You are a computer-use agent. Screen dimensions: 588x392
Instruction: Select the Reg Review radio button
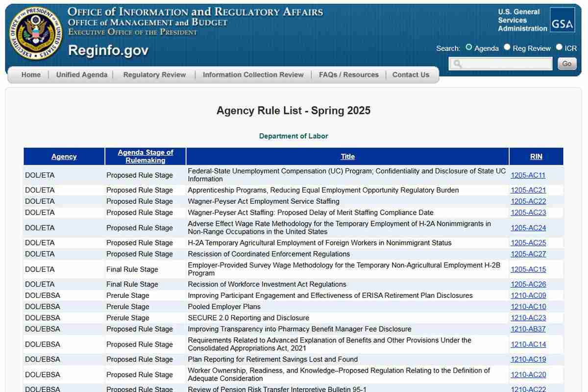click(507, 48)
